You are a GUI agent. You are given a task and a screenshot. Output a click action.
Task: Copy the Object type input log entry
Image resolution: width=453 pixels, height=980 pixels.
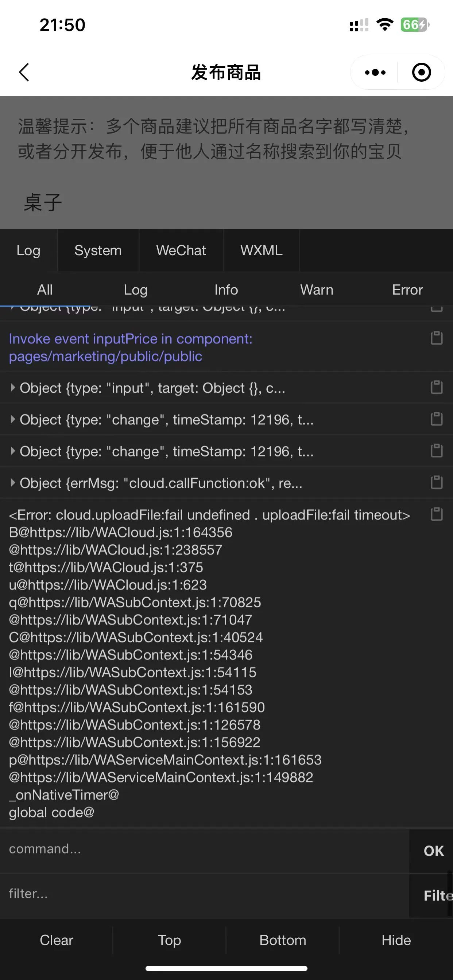[436, 387]
